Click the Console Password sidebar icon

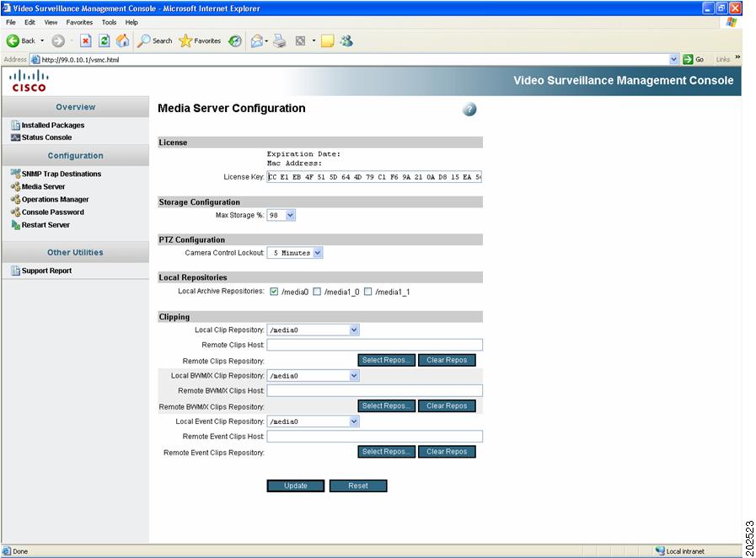coord(15,212)
